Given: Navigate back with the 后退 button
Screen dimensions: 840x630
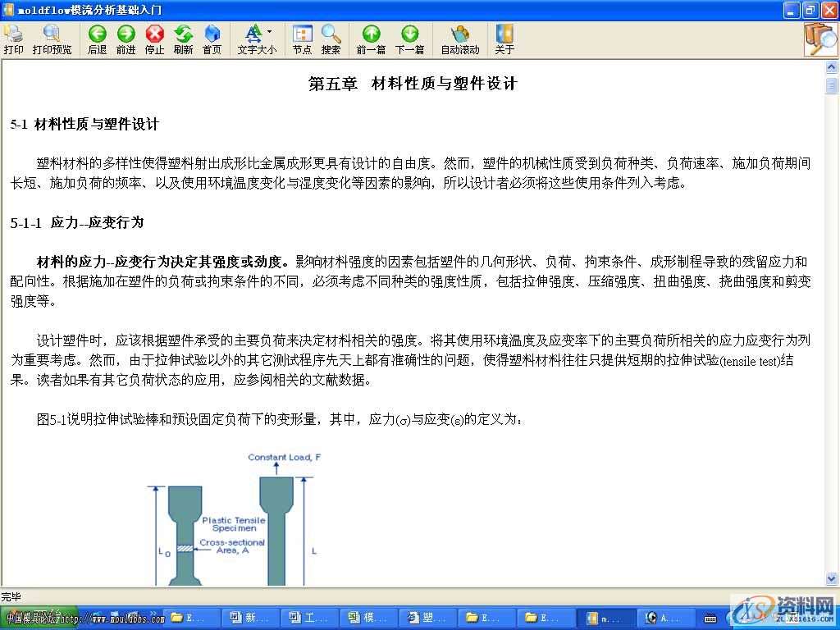Looking at the screenshot, I should coord(97,39).
